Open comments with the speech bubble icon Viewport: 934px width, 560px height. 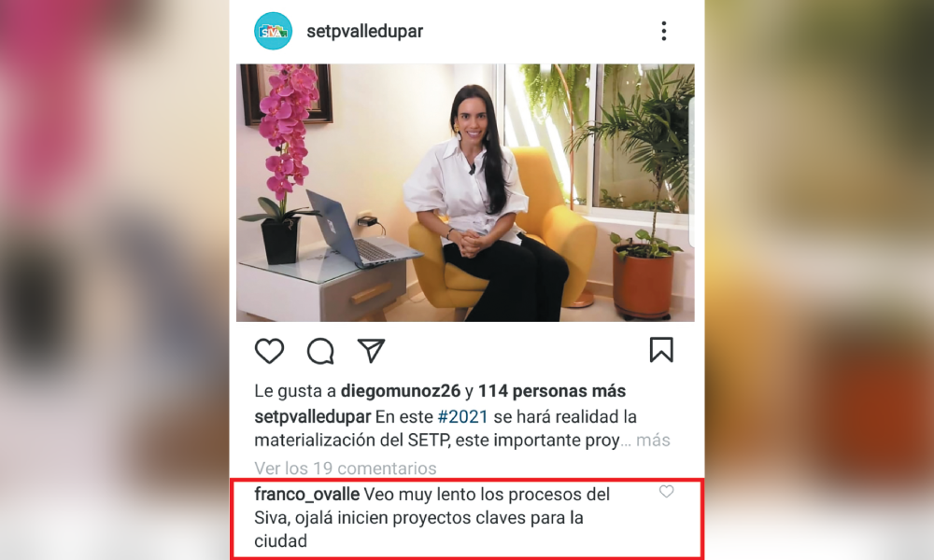click(x=320, y=351)
